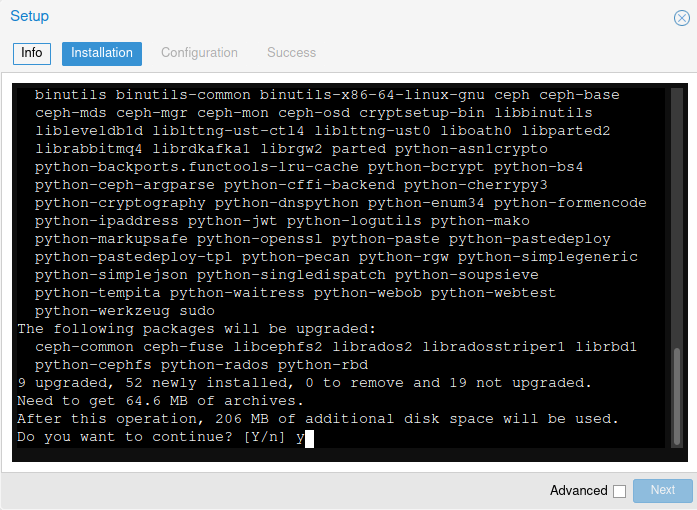The height and width of the screenshot is (510, 697).
Task: Click the 'sudo' package in terminal output
Action: click(x=197, y=311)
